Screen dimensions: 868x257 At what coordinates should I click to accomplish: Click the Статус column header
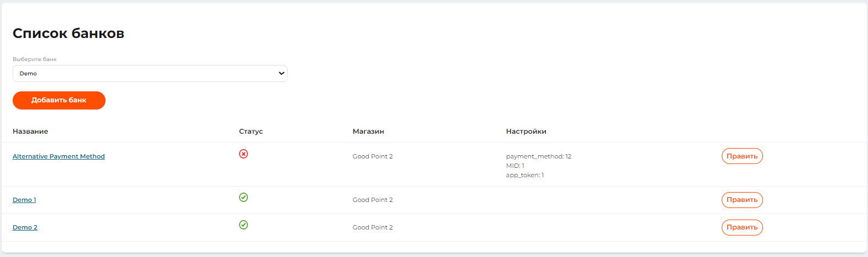click(x=251, y=132)
